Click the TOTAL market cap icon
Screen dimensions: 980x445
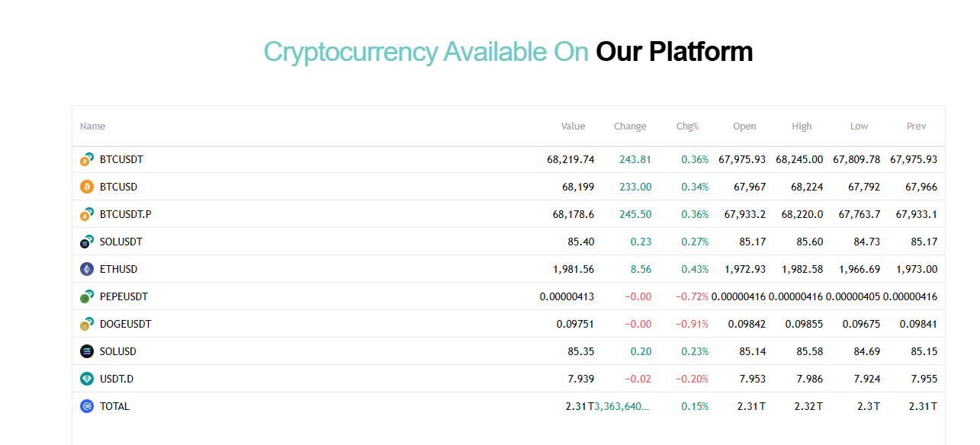point(86,406)
